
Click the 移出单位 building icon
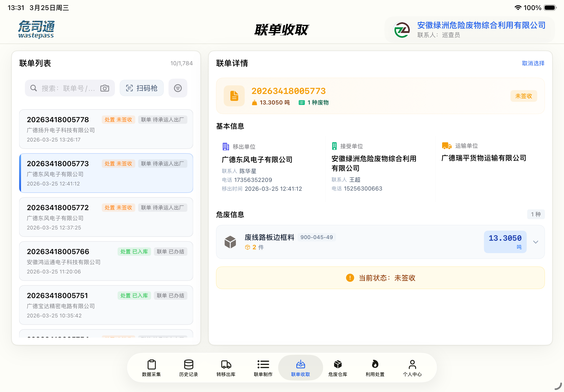pyautogui.click(x=226, y=147)
